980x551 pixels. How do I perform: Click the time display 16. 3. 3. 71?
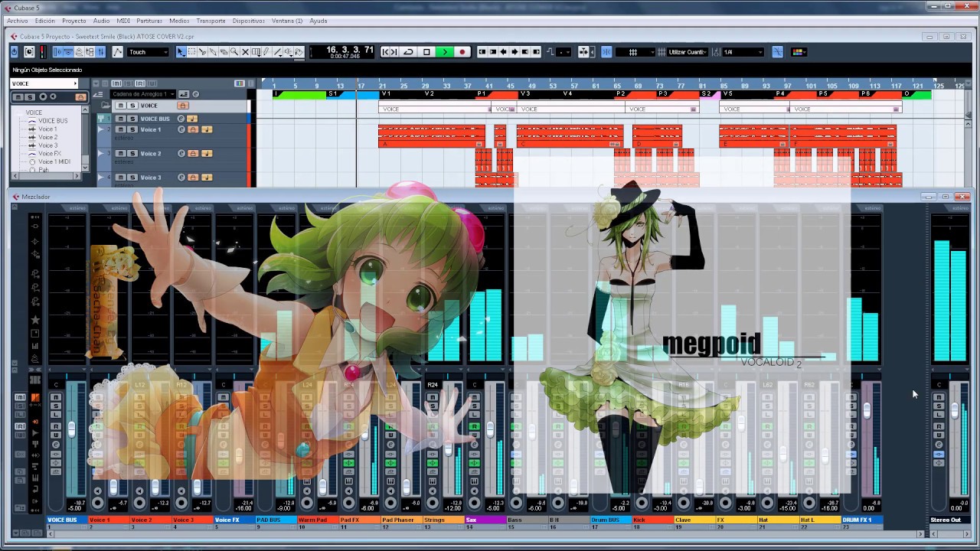point(350,50)
